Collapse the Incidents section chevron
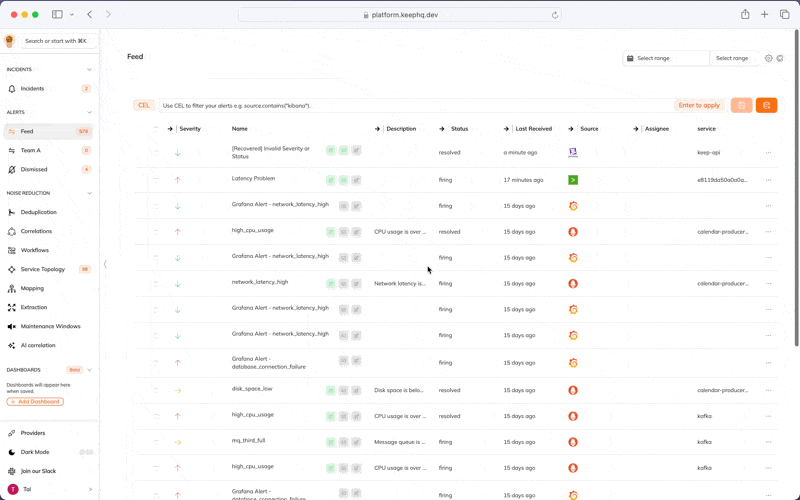 point(89,70)
